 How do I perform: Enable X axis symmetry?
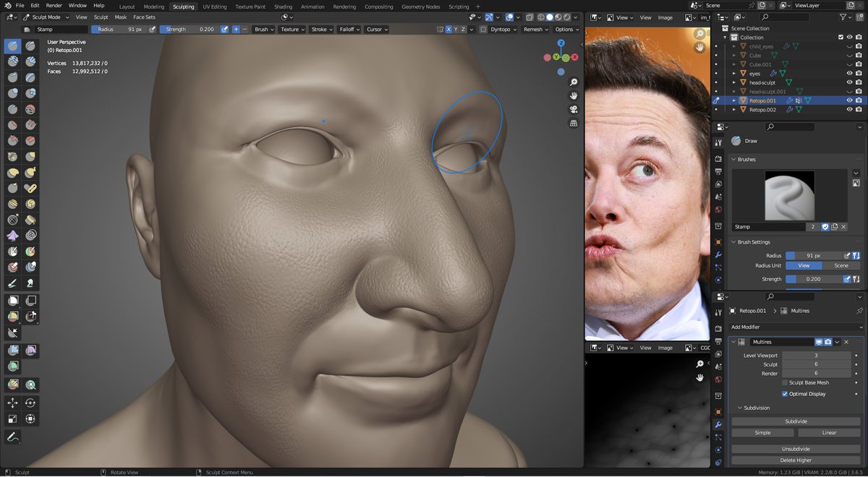(448, 29)
